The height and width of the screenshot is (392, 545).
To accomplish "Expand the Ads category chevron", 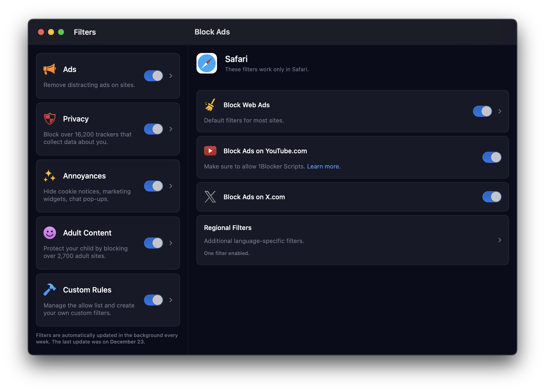I will 171,76.
